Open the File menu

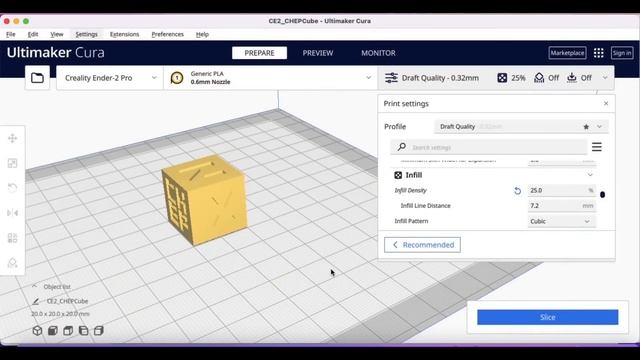point(11,34)
